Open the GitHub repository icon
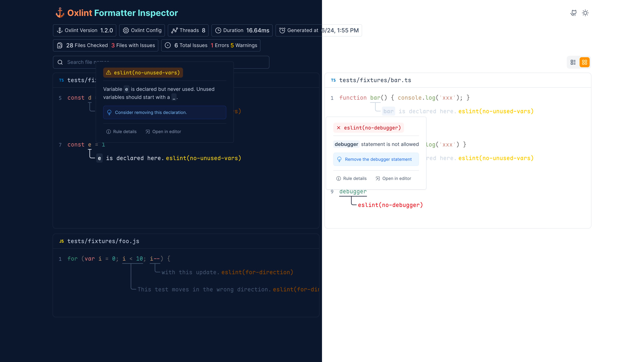 [574, 13]
